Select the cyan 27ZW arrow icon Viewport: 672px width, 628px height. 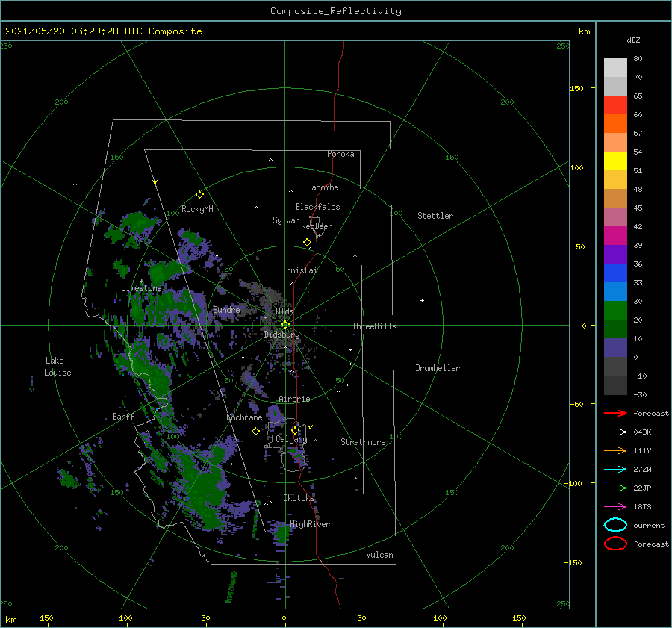click(x=615, y=470)
